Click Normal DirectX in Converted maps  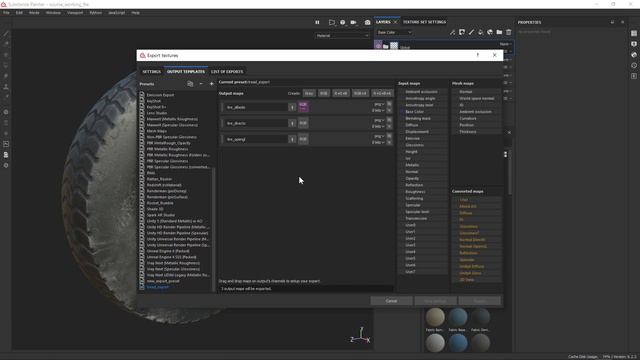[472, 240]
